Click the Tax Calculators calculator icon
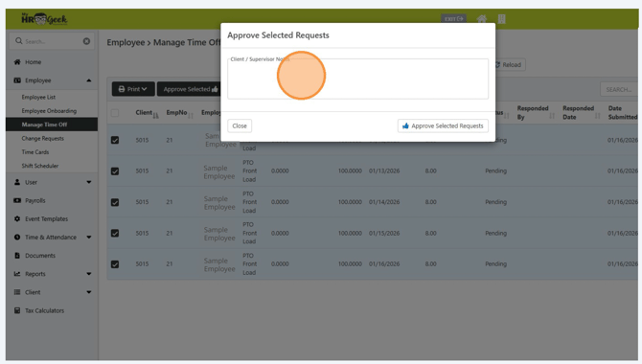Image resolution: width=642 pixels, height=364 pixels. tap(17, 310)
